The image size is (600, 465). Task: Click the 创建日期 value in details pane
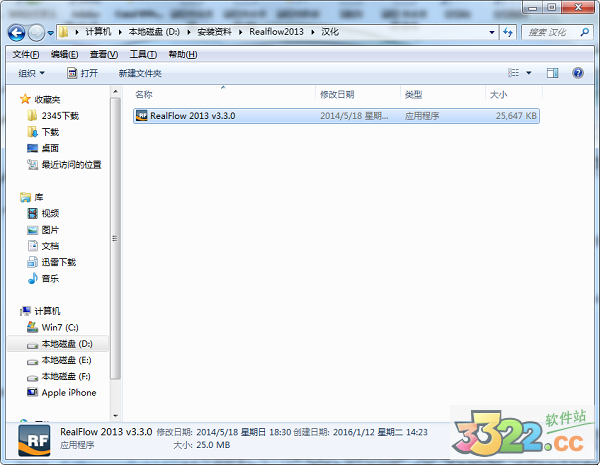click(380, 432)
